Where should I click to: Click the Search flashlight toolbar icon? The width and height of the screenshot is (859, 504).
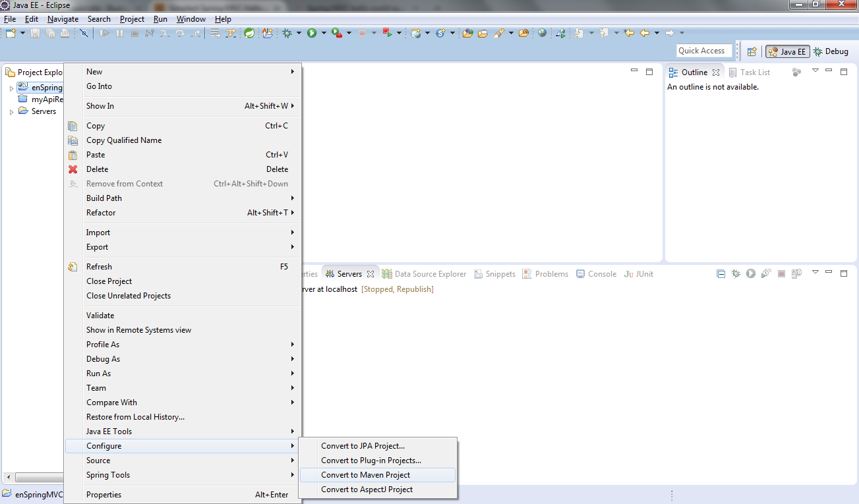[499, 33]
